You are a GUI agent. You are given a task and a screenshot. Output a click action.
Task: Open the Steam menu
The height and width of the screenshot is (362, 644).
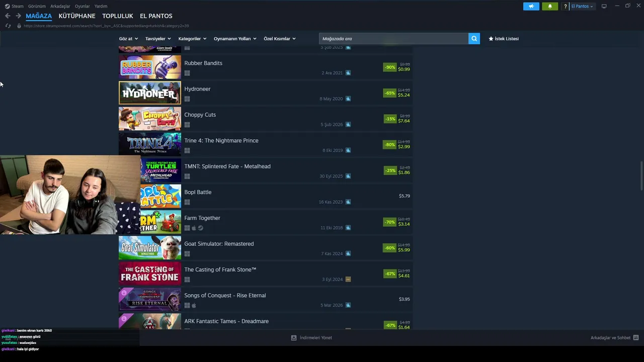pos(18,7)
